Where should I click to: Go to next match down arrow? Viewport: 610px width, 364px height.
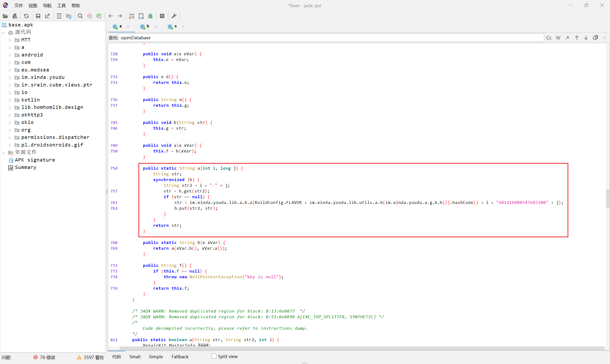click(586, 38)
